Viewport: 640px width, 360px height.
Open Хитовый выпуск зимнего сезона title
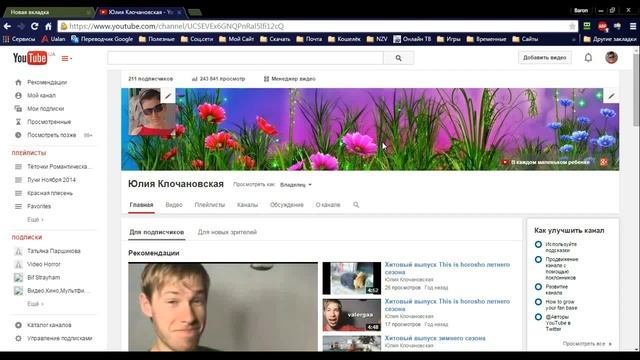435,338
